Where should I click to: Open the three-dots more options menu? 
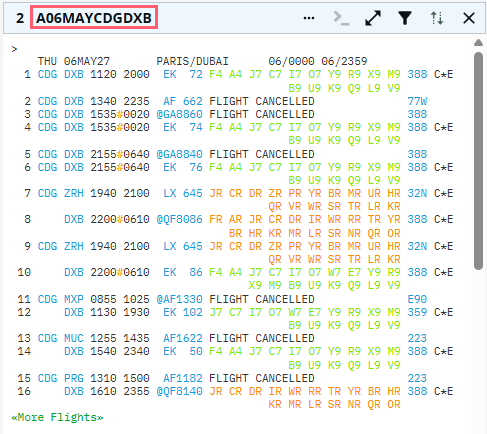coord(309,18)
